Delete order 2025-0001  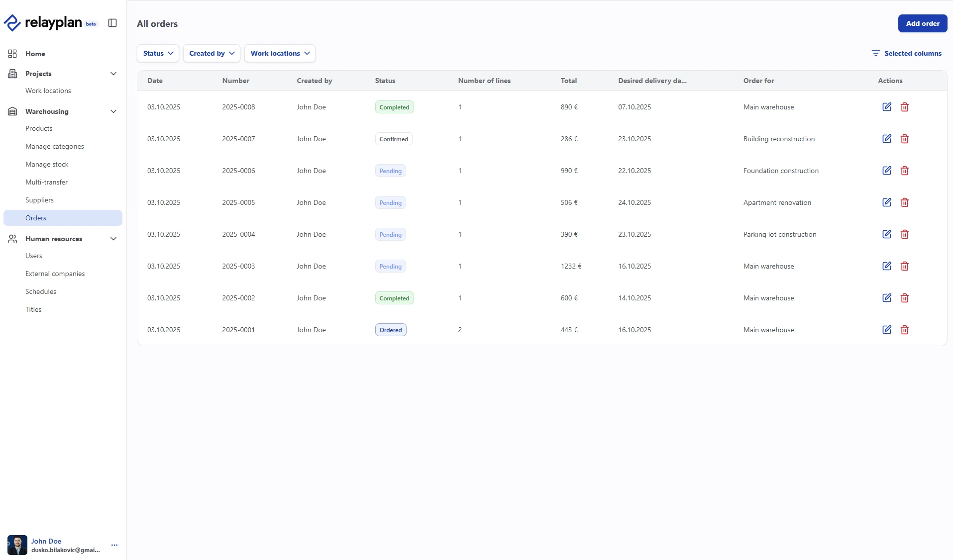pos(905,330)
